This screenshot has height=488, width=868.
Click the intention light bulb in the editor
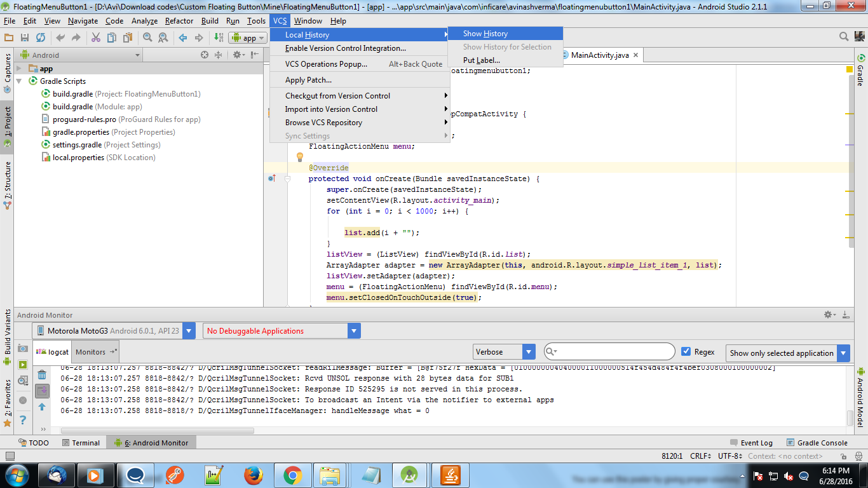301,157
